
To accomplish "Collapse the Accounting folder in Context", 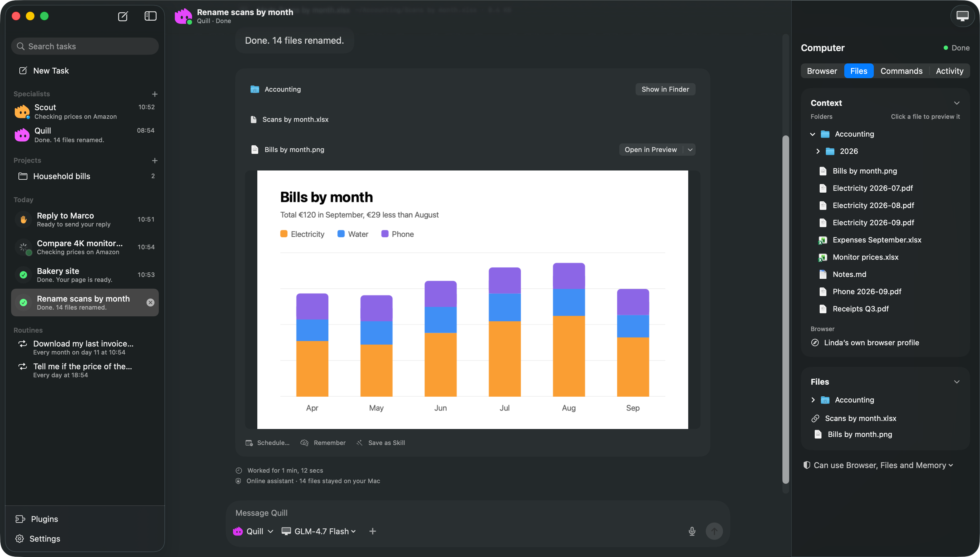I will click(x=813, y=134).
